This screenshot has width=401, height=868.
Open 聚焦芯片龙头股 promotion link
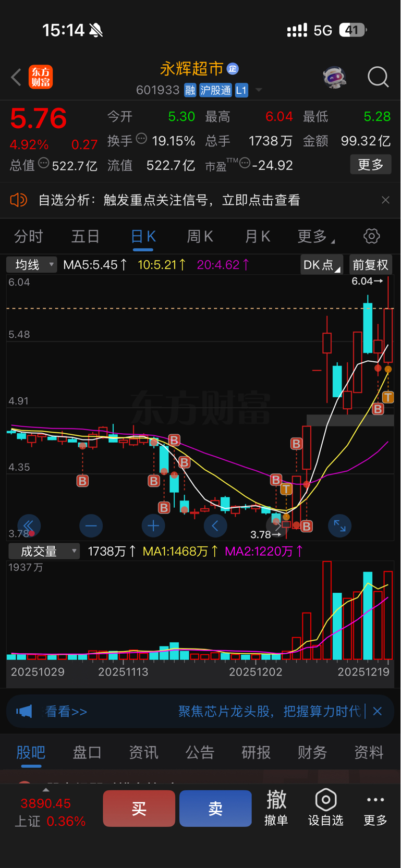pos(269,712)
